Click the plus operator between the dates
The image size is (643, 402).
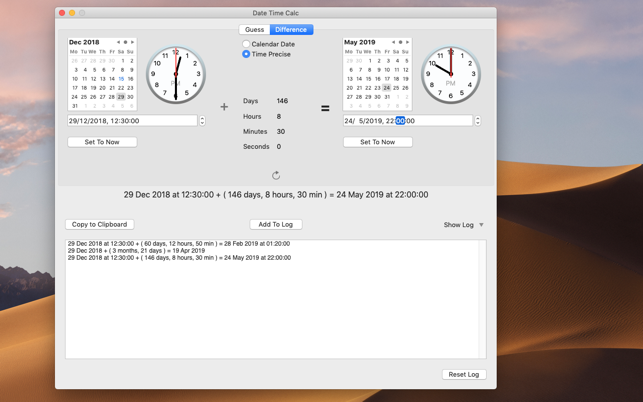coord(224,107)
